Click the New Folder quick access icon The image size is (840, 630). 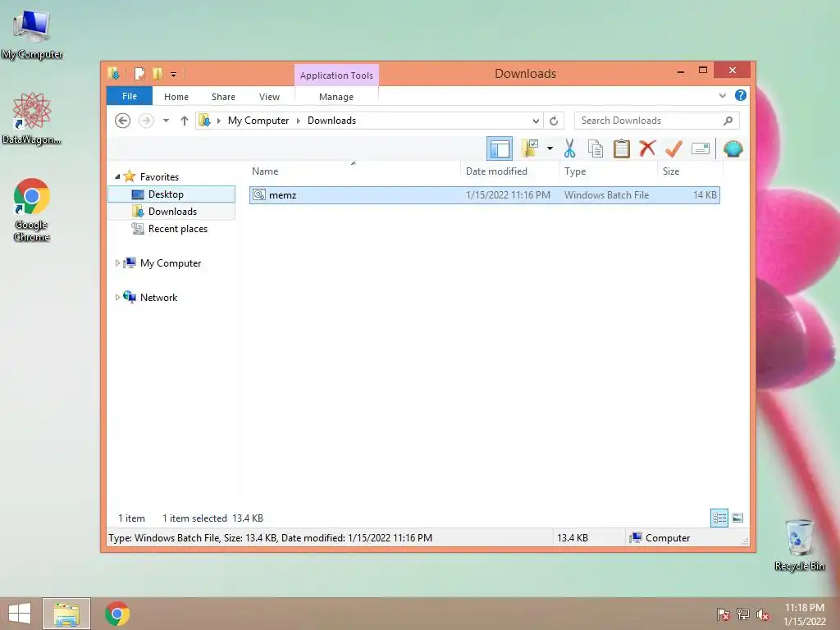pyautogui.click(x=157, y=73)
